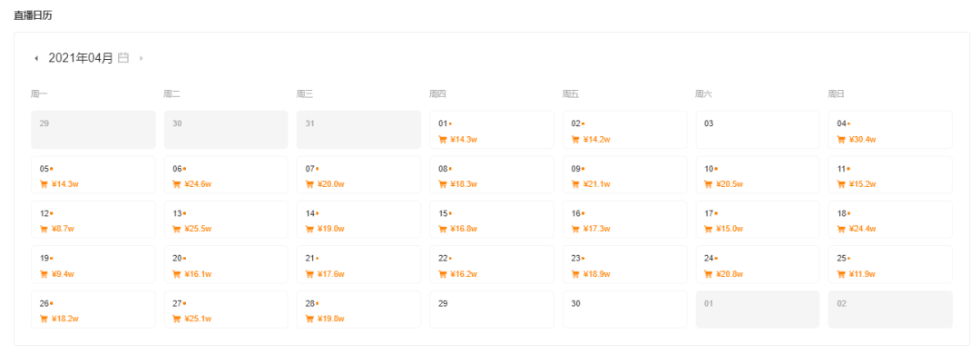This screenshot has width=980, height=354.
Task: Open the ¥8.7w sales on day 12
Action: click(x=64, y=229)
